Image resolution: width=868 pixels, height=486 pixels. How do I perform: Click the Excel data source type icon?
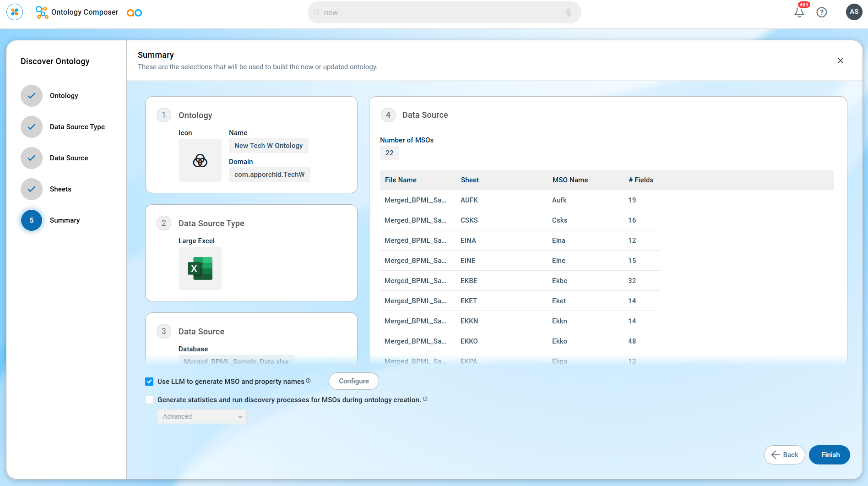click(200, 268)
